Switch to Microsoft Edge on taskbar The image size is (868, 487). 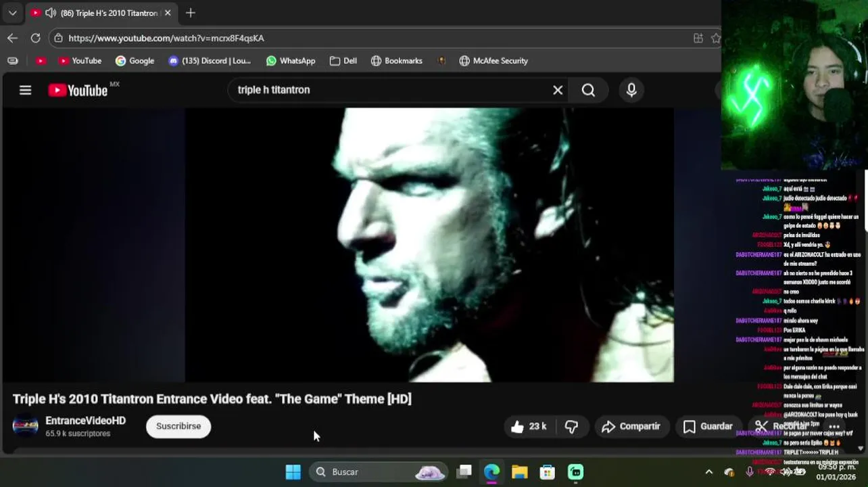[491, 472]
